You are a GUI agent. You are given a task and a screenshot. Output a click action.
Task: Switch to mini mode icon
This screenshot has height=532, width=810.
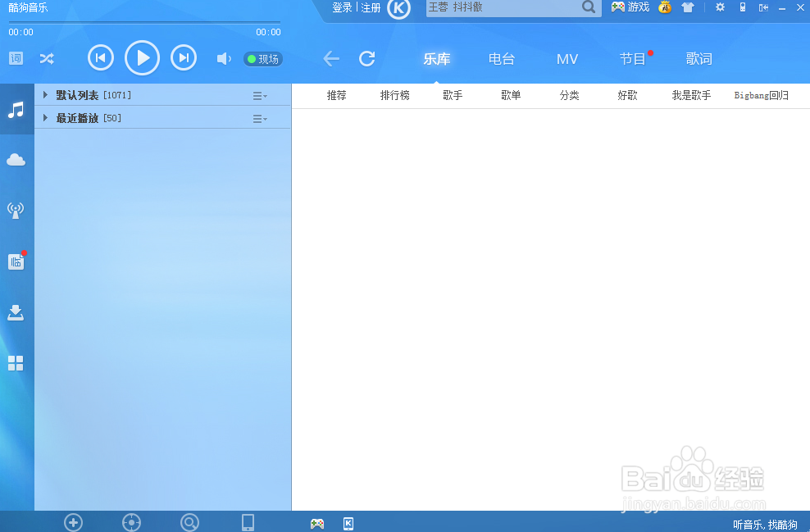tap(763, 7)
